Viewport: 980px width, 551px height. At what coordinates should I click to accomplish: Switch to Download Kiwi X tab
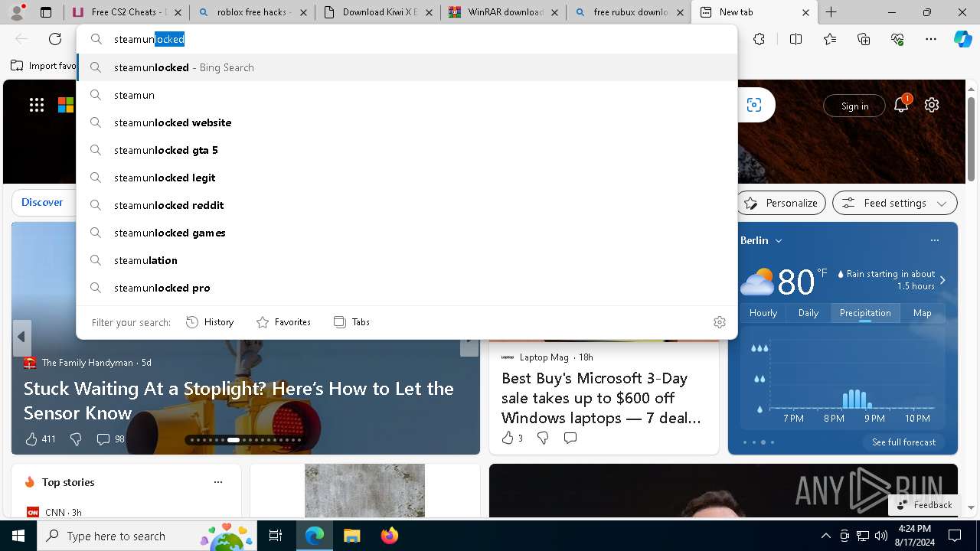pos(377,12)
